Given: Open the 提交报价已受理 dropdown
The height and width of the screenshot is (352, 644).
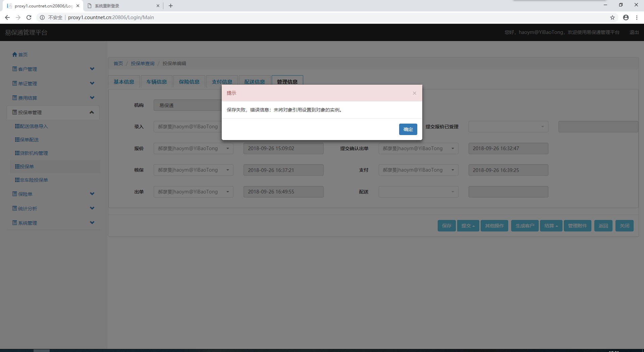Looking at the screenshot, I should (508, 127).
